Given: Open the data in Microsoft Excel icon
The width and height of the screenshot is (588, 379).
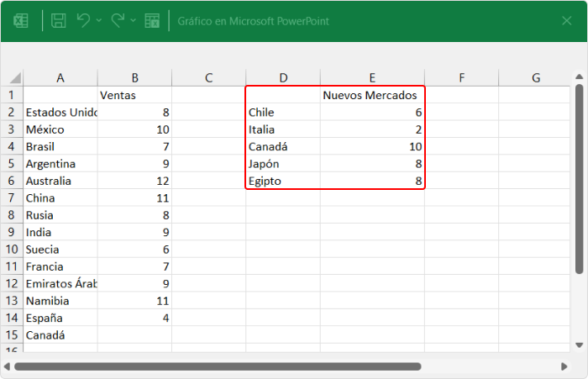Looking at the screenshot, I should tap(152, 20).
